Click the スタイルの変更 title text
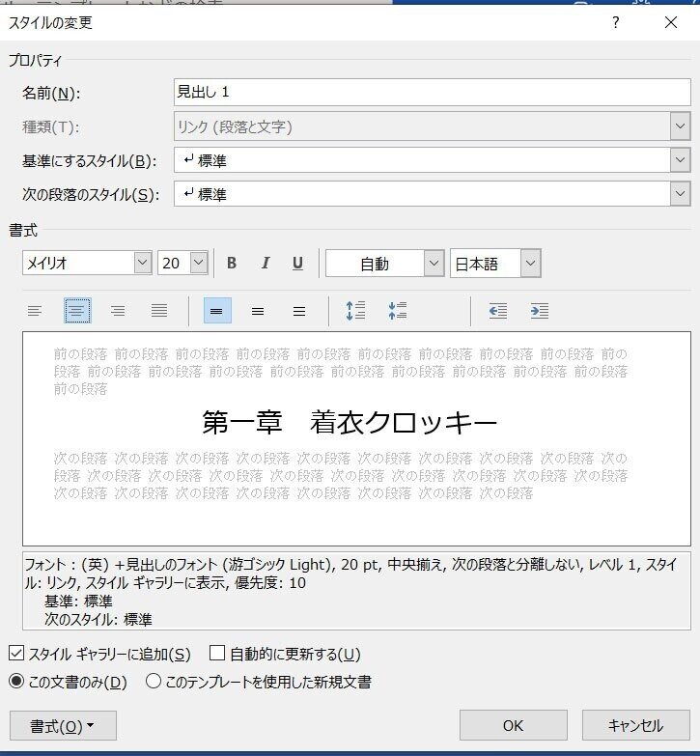 pyautogui.click(x=50, y=22)
